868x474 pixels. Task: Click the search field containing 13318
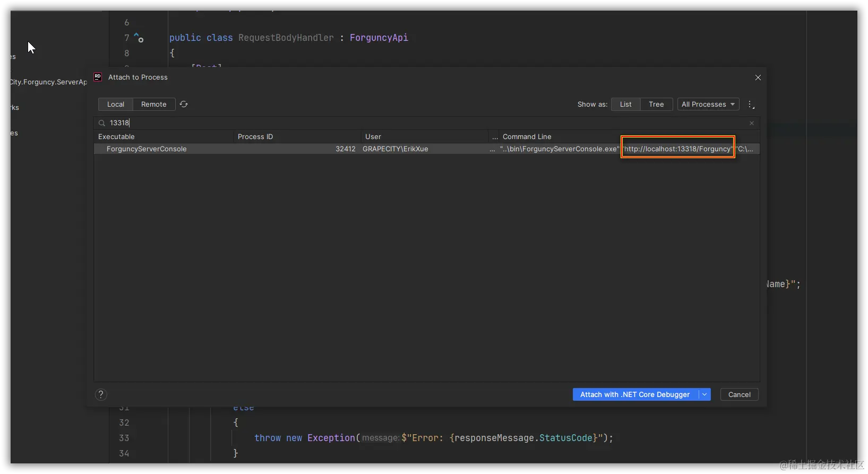click(x=426, y=123)
